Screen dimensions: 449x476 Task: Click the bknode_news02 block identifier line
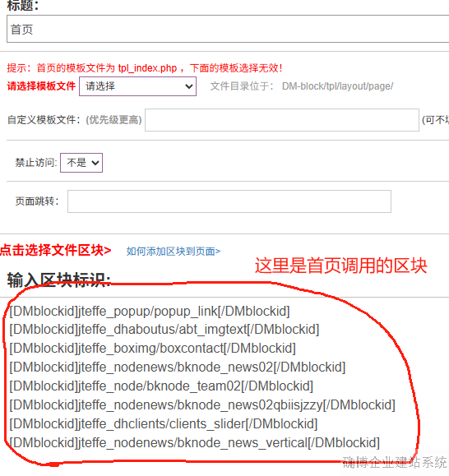point(178,367)
